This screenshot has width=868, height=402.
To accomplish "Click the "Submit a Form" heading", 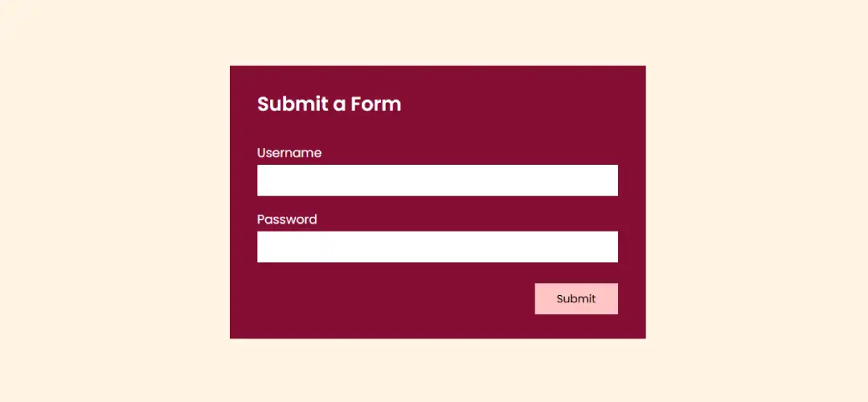I will pos(329,104).
